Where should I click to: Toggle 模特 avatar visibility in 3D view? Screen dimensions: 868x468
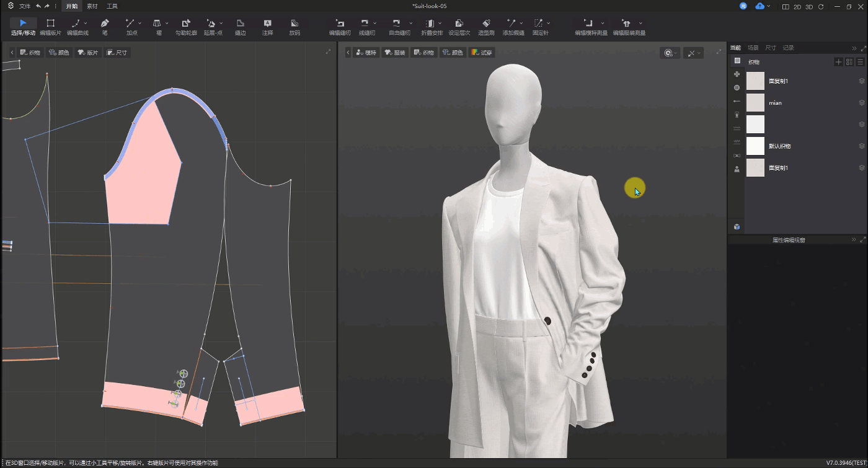(366, 53)
